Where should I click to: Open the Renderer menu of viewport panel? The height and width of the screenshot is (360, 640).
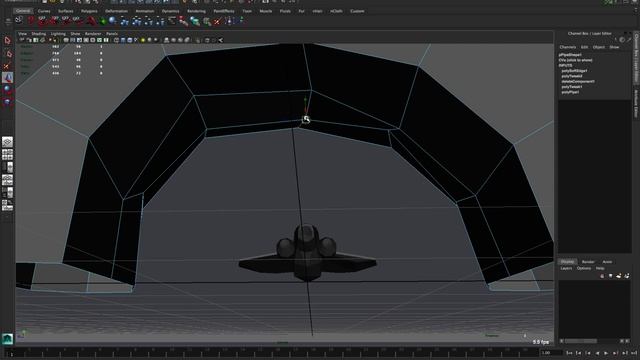[x=93, y=34]
